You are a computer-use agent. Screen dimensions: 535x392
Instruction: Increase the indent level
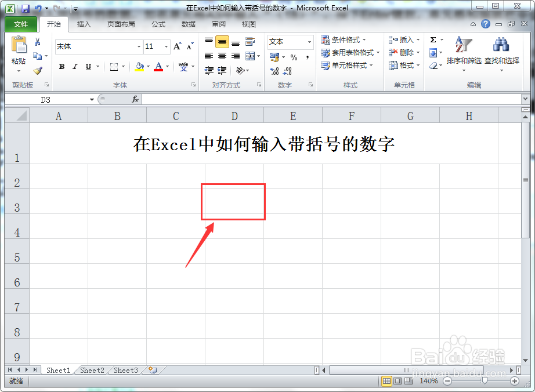tap(222, 71)
